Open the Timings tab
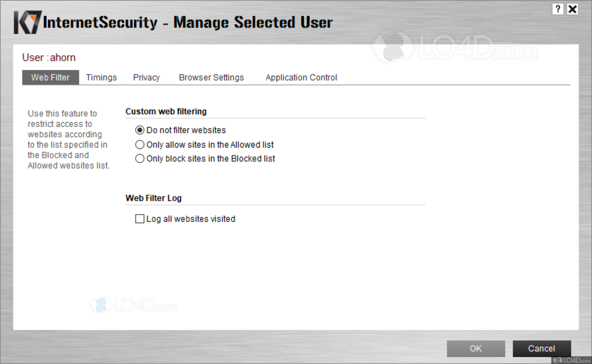Viewport: 592px width, 364px height. [x=101, y=77]
